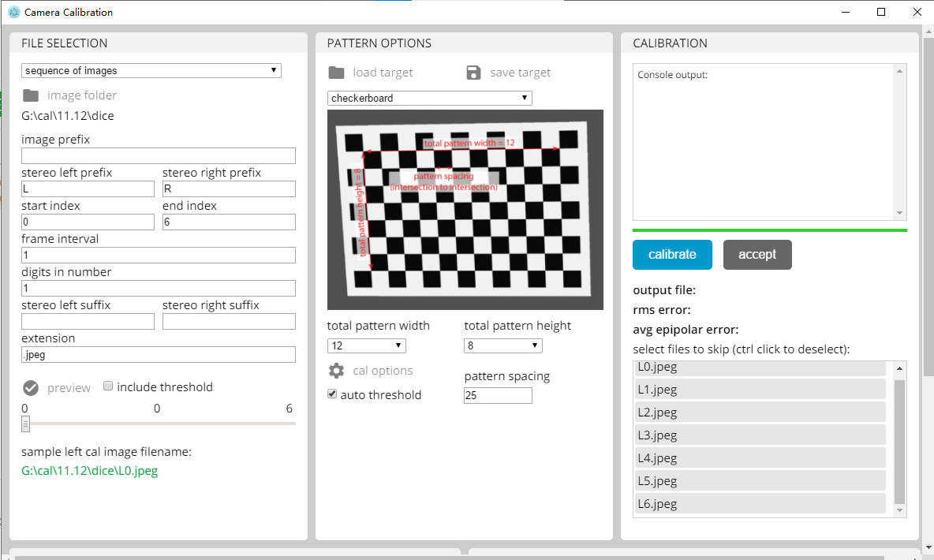The width and height of the screenshot is (934, 560).
Task: Click the green sample filename G:\cal\11.12\dice\L0.jpeg
Action: [x=89, y=471]
